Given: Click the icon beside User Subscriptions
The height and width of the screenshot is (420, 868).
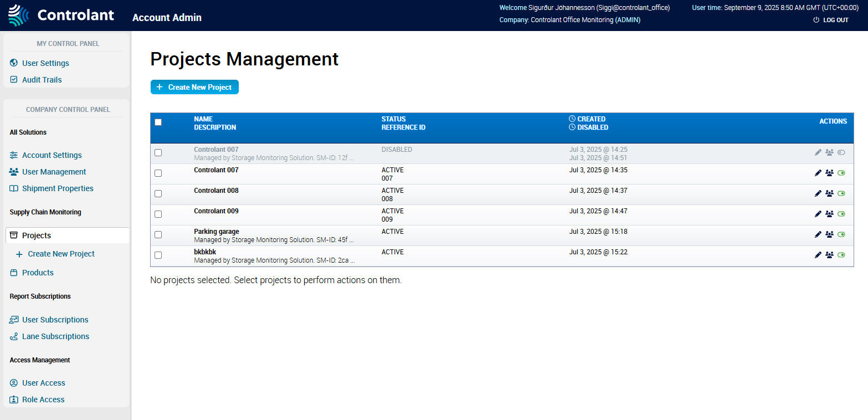Looking at the screenshot, I should click(14, 320).
